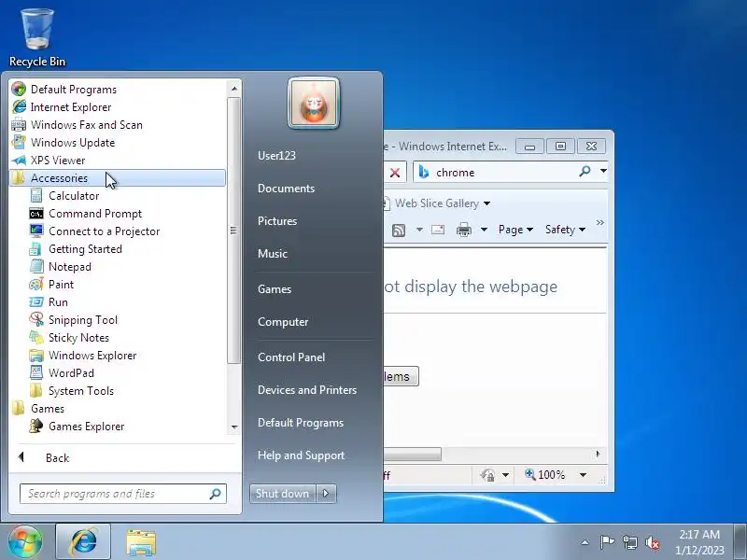The image size is (747, 560).
Task: Open the IE search provider dropdown
Action: (603, 171)
